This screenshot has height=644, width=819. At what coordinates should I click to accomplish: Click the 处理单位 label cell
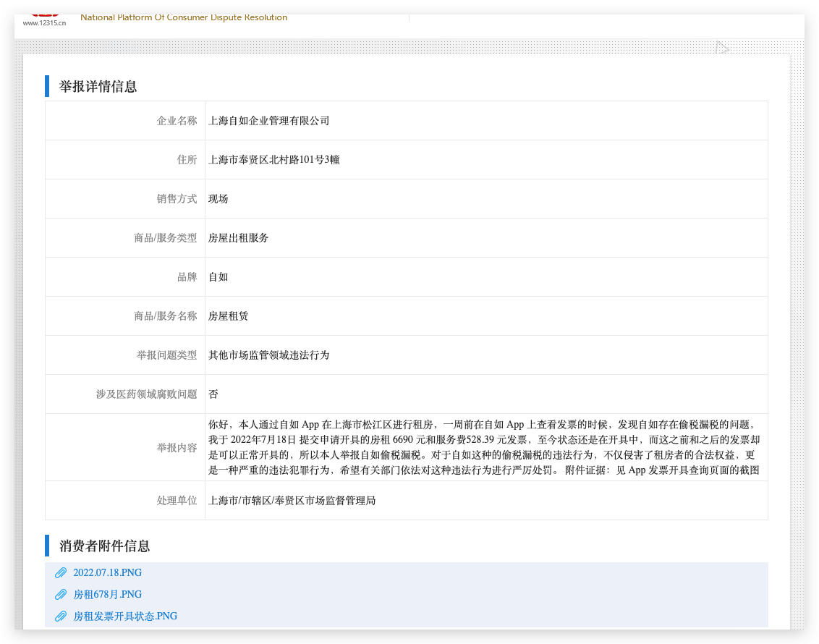pos(125,501)
